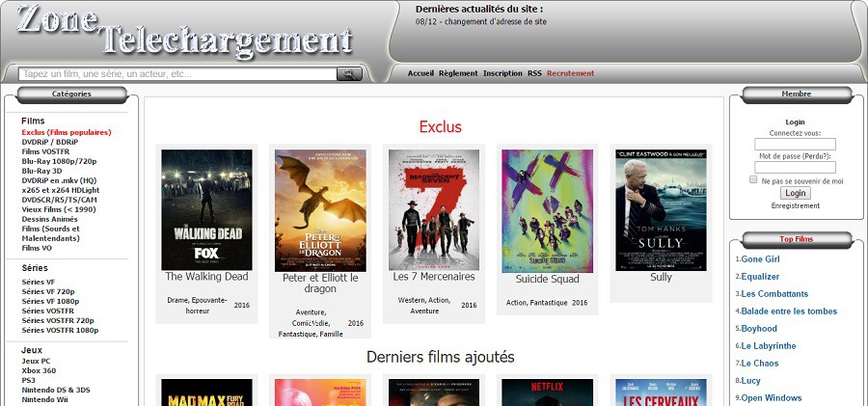868x406 pixels.
Task: Select 'Séries VF 1080p' category
Action: coord(50,301)
